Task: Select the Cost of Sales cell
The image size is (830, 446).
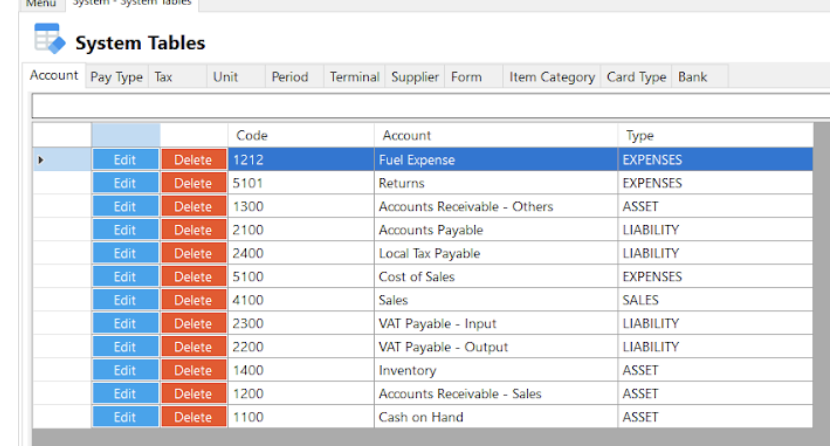Action: coord(496,277)
